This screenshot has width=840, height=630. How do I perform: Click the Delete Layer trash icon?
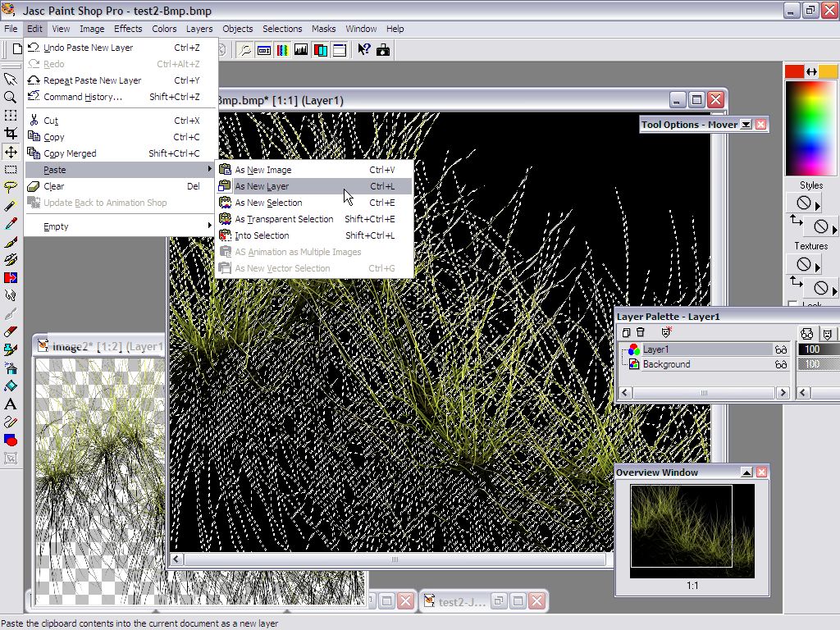pos(641,332)
